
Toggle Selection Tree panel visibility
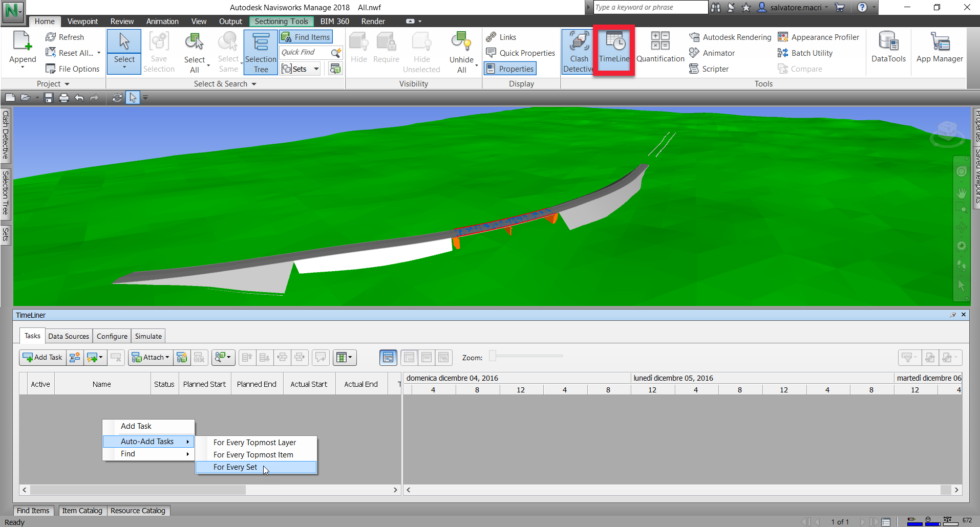[x=260, y=52]
